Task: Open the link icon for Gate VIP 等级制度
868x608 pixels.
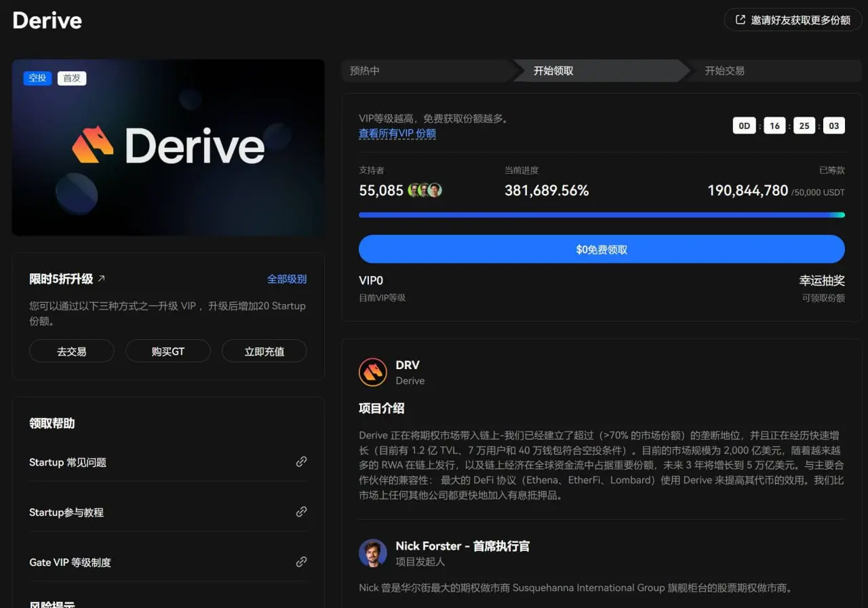Action: (302, 562)
